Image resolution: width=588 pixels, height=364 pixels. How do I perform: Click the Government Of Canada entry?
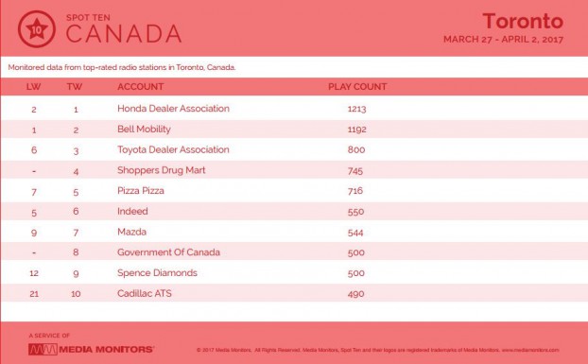coord(169,252)
